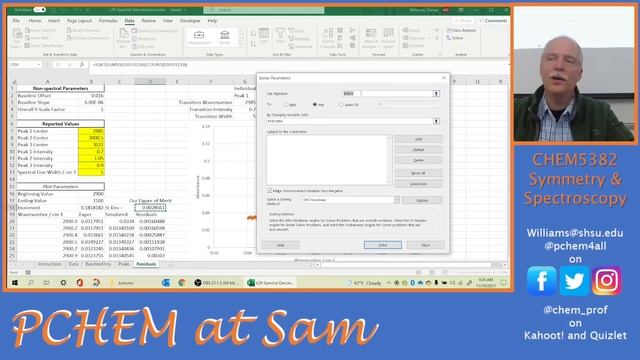Click the Outlook icon in taskbar
Viewport: 640px width, 360px height.
(166, 282)
